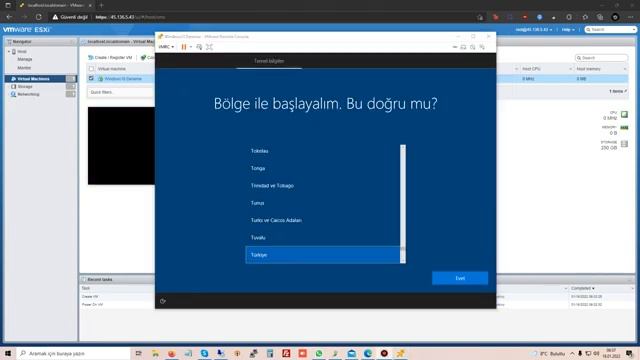The width and height of the screenshot is (640, 360).
Task: Click the Recent tasks panel header
Action: pos(100,280)
